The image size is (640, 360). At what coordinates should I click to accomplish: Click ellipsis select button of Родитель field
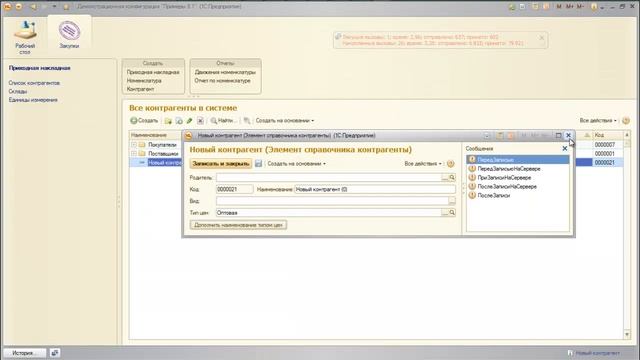[445, 178]
